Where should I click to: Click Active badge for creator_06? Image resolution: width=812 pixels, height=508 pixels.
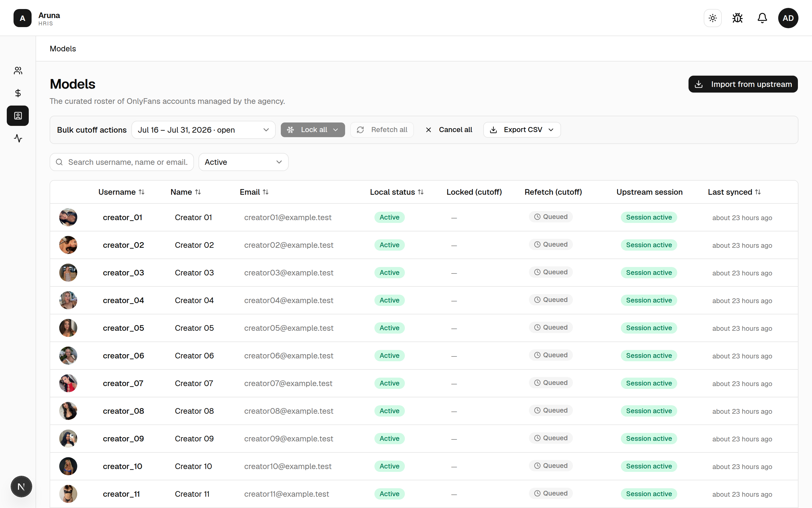[x=389, y=356]
